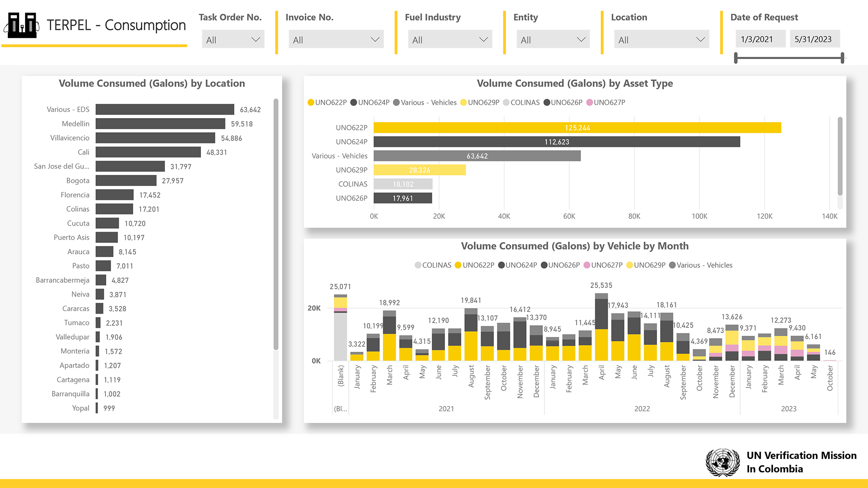Click the date range slider track
This screenshot has height=488, width=868.
click(789, 58)
